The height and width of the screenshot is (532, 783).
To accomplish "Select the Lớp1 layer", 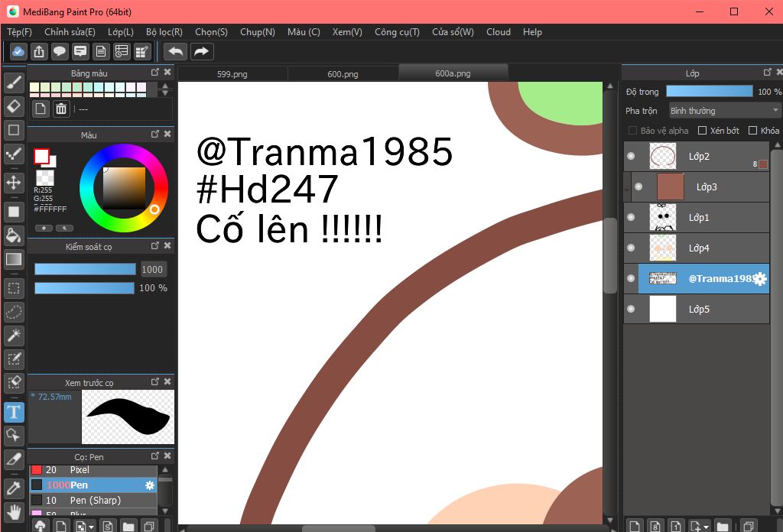I will 697,217.
